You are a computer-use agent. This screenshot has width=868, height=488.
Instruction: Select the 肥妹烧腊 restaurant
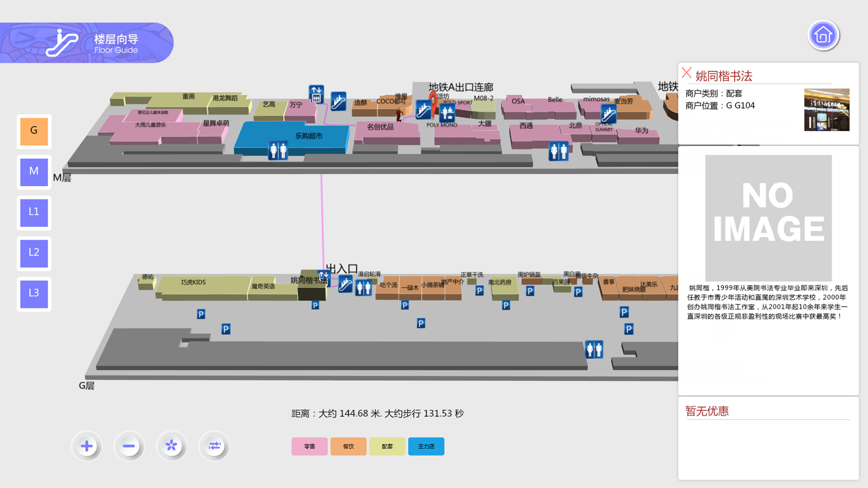coord(634,290)
